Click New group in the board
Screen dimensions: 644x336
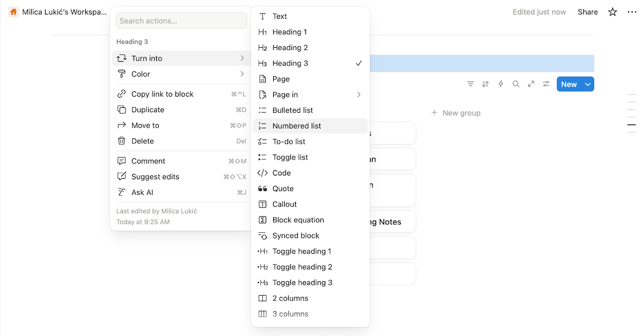click(x=456, y=113)
